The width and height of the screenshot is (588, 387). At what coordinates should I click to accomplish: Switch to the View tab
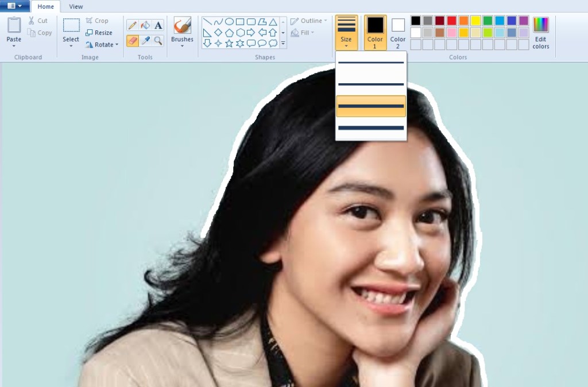(76, 6)
